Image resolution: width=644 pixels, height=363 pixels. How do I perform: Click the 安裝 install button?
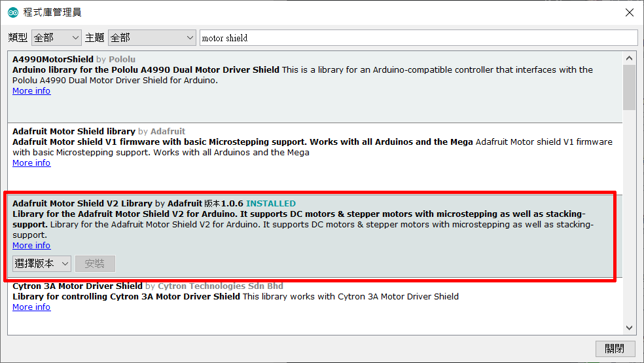click(95, 263)
